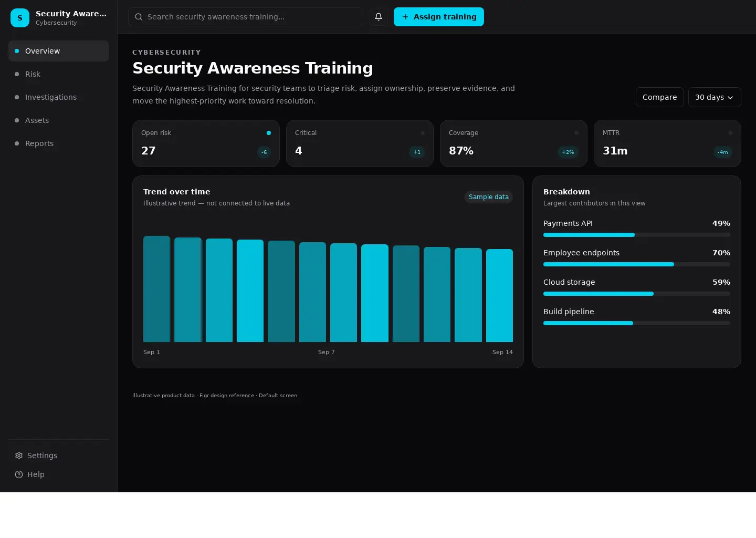Image resolution: width=756 pixels, height=538 pixels.
Task: Click the Cloud storage progress bar
Action: pyautogui.click(x=637, y=294)
